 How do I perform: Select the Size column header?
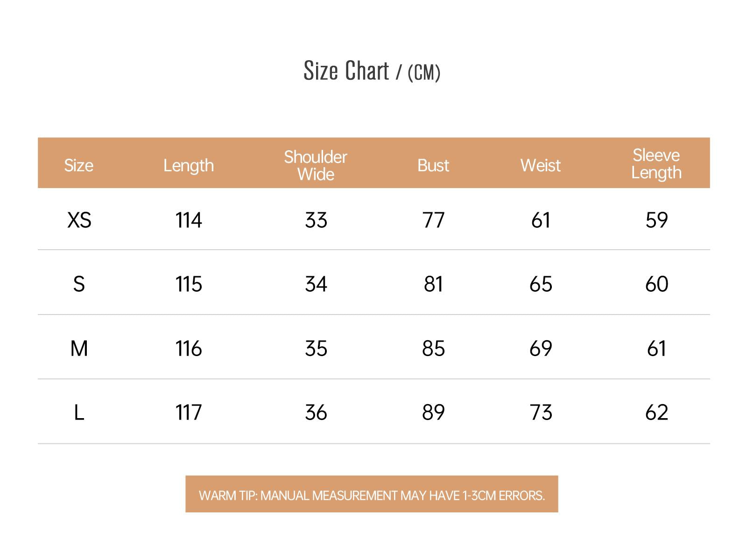(x=78, y=165)
